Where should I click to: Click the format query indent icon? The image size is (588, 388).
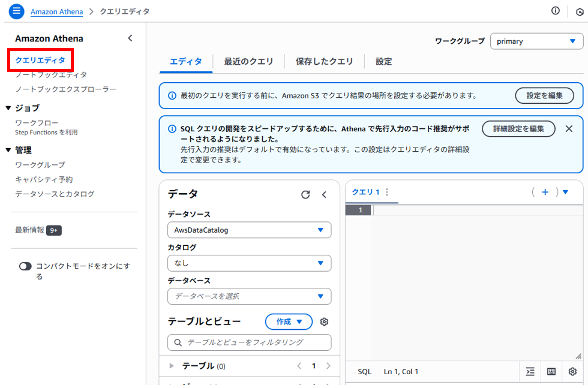[x=530, y=371]
